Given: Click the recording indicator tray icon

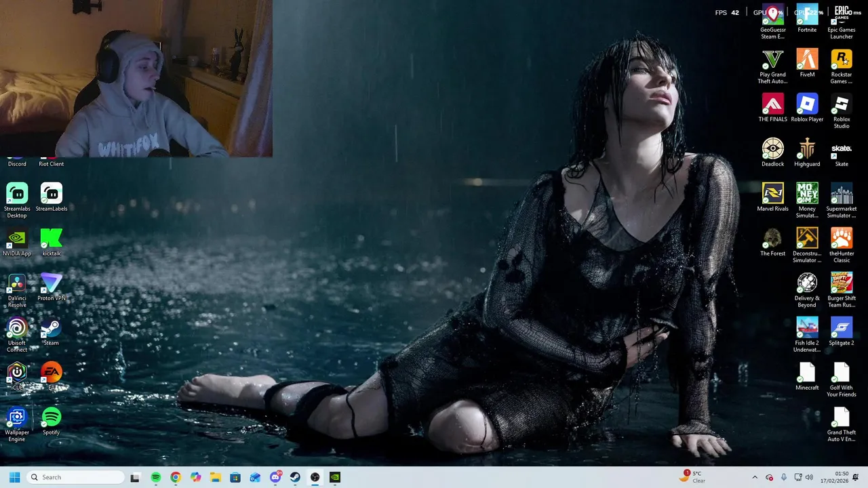Looking at the screenshot, I should [x=769, y=477].
